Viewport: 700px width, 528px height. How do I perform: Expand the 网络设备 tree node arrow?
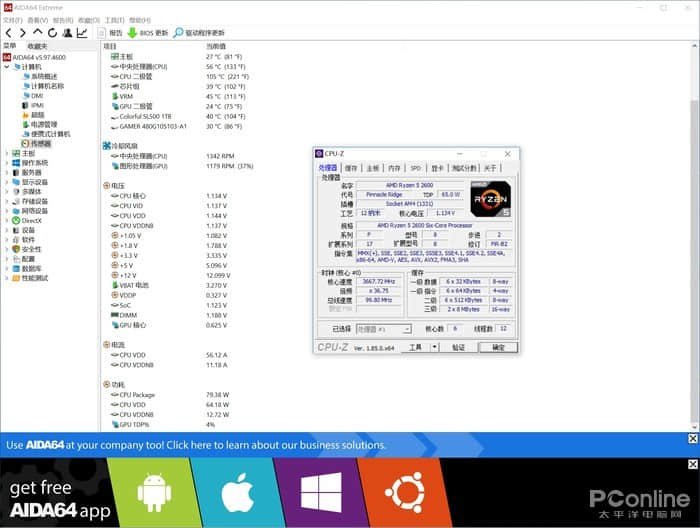pos(7,211)
